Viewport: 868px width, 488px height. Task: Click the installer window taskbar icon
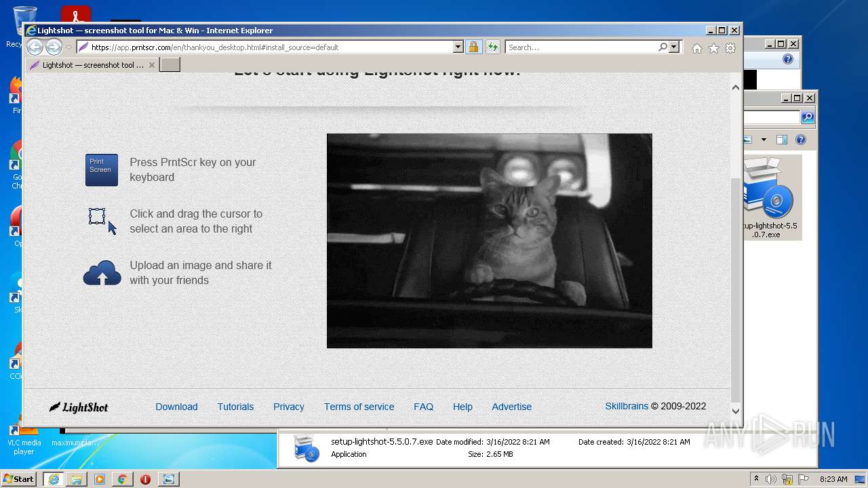point(168,479)
